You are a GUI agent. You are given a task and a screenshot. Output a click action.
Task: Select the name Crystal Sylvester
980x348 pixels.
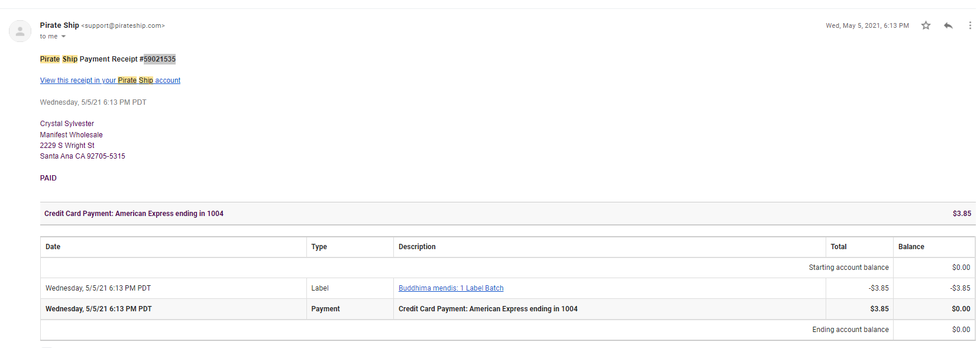coord(67,124)
